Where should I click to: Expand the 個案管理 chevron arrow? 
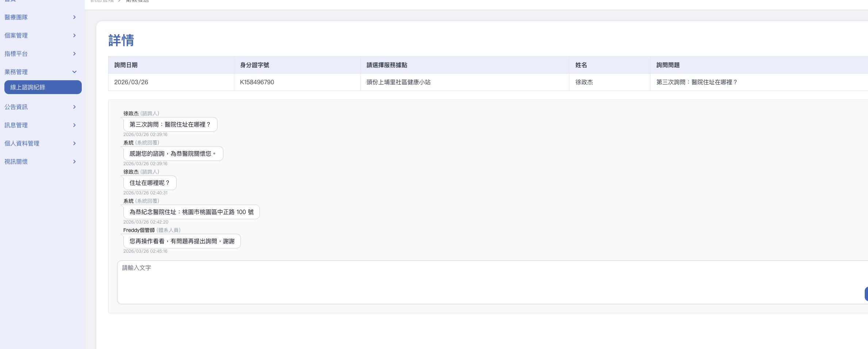coord(74,35)
